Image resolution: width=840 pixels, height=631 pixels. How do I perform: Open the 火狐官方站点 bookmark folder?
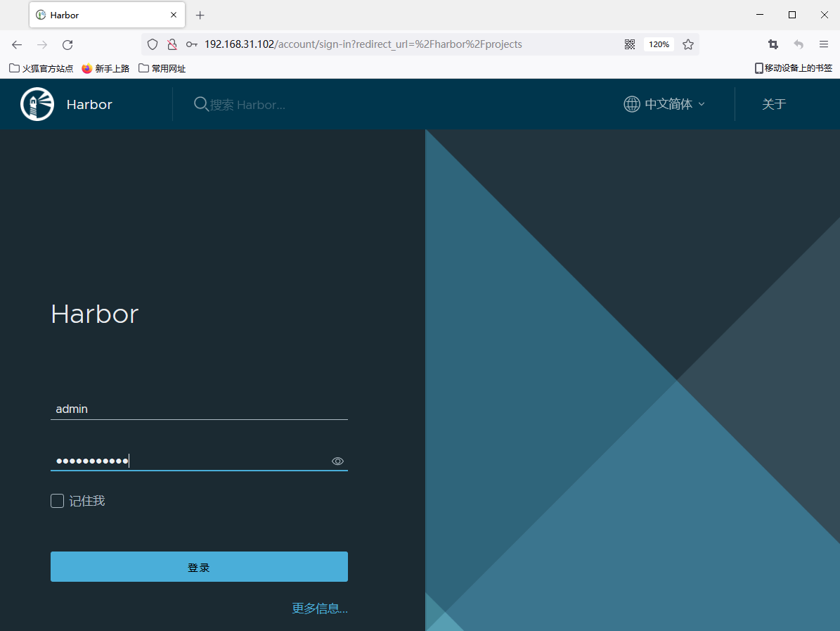[x=41, y=68]
